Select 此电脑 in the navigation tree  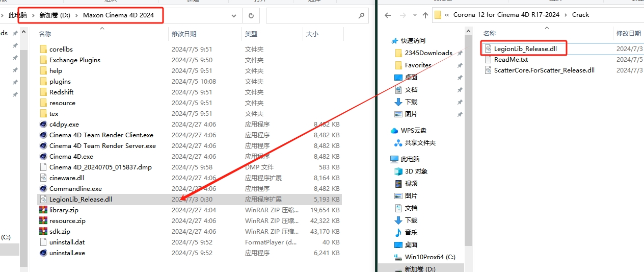click(x=410, y=159)
